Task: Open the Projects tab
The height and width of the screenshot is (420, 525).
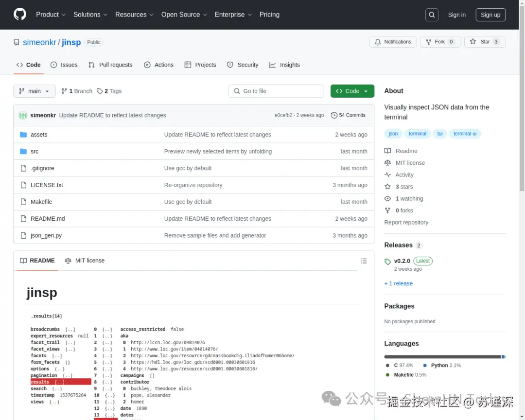Action: 200,65
